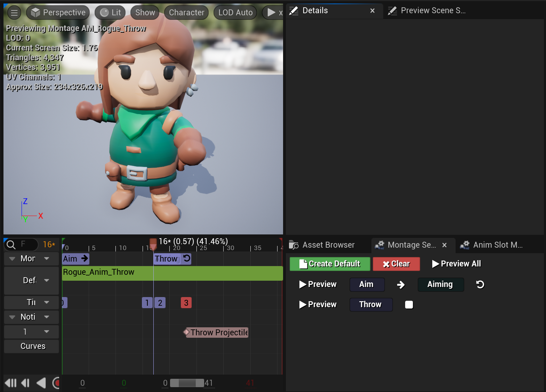
Task: Click the Create Default button
Action: (330, 264)
